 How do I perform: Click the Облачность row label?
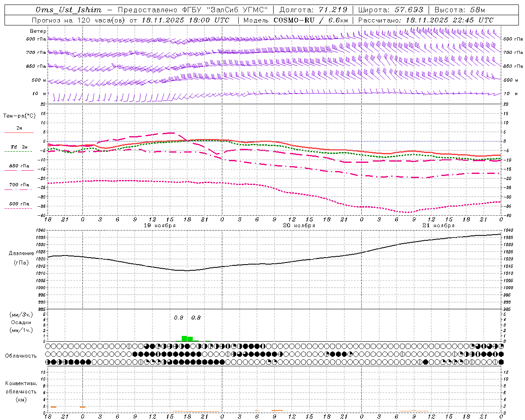point(21,356)
